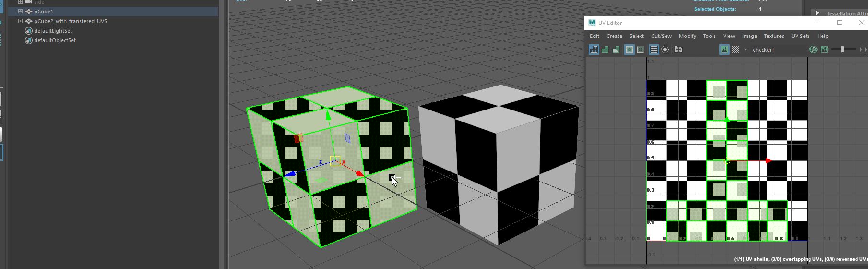Open the Cut/Sew menu

661,36
